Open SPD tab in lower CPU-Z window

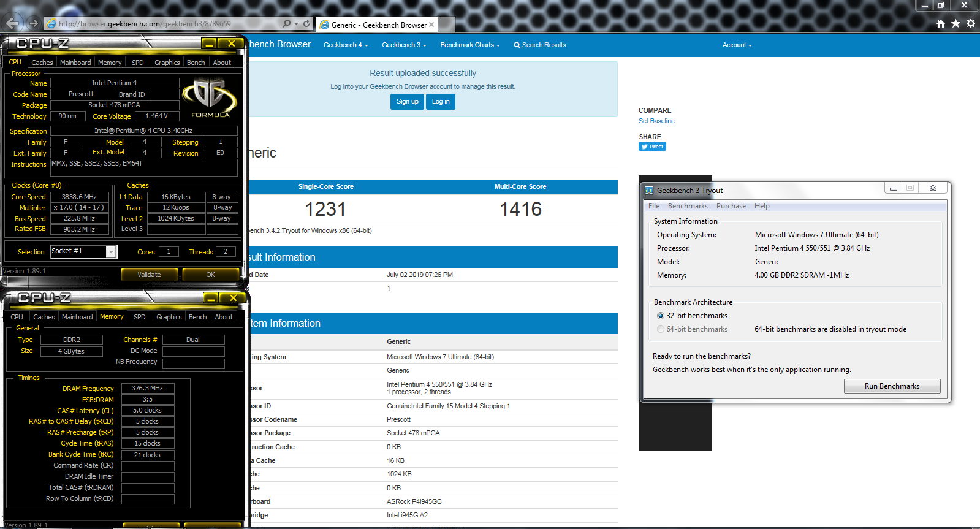140,317
